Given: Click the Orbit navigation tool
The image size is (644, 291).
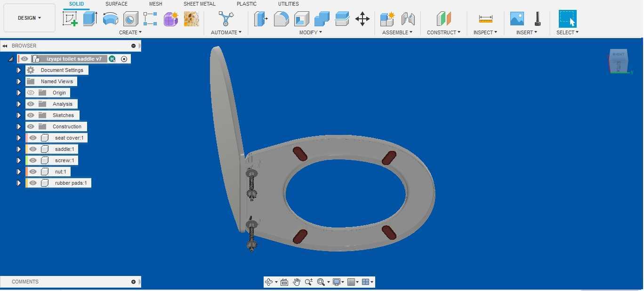Looking at the screenshot, I should [269, 282].
